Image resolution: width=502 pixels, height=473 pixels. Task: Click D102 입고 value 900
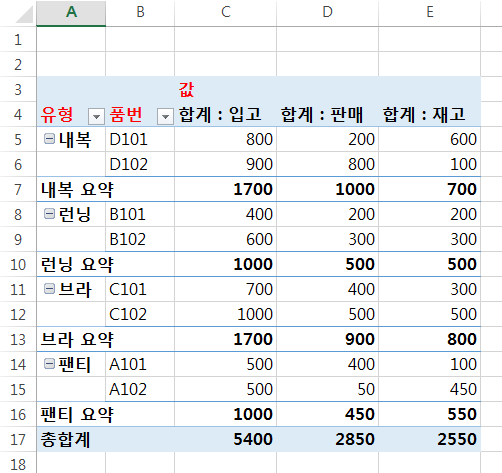tap(259, 164)
